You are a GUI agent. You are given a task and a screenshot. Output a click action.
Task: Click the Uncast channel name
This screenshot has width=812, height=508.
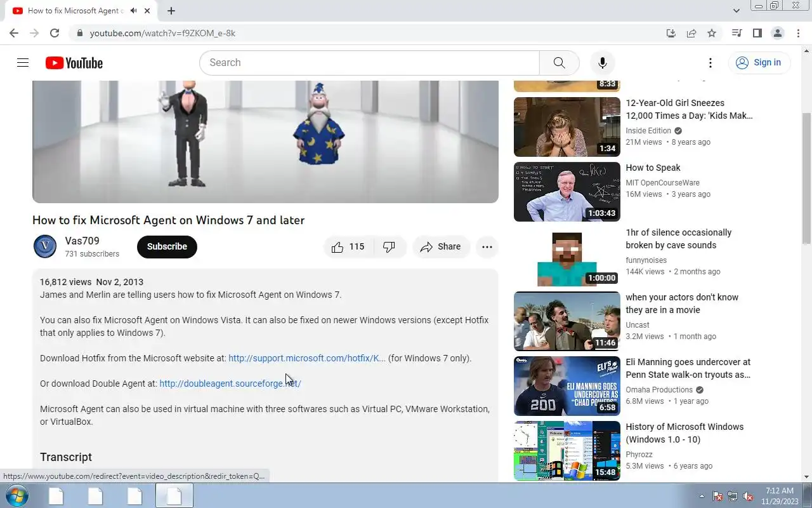pos(638,325)
